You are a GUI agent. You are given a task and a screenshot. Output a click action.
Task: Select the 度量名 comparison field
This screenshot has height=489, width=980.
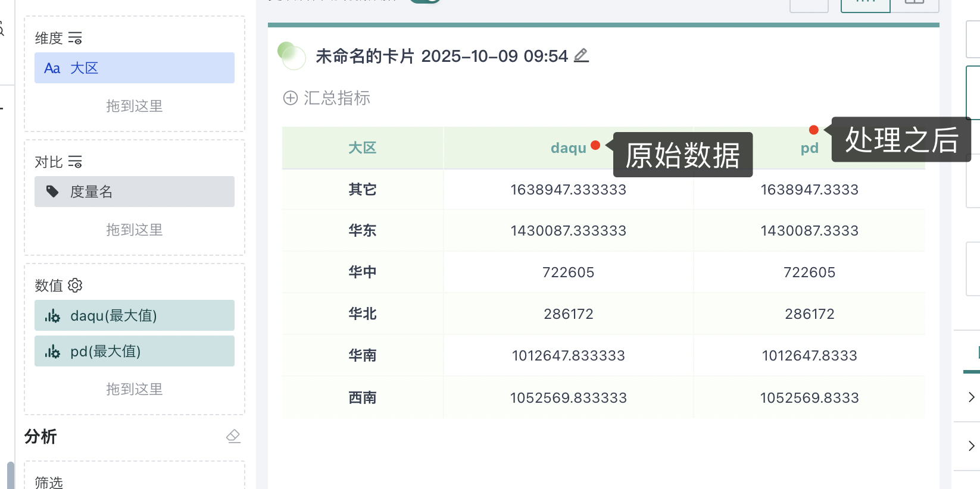(135, 192)
